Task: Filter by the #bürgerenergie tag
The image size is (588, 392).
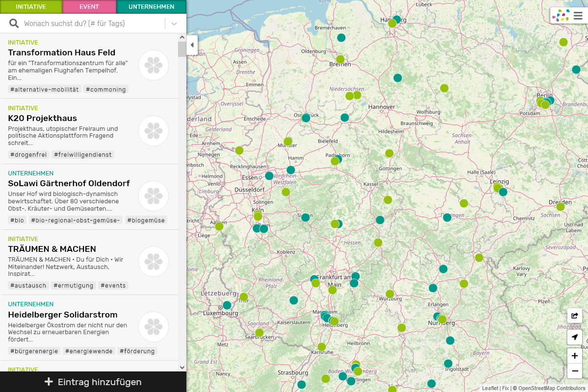Action: (34, 351)
